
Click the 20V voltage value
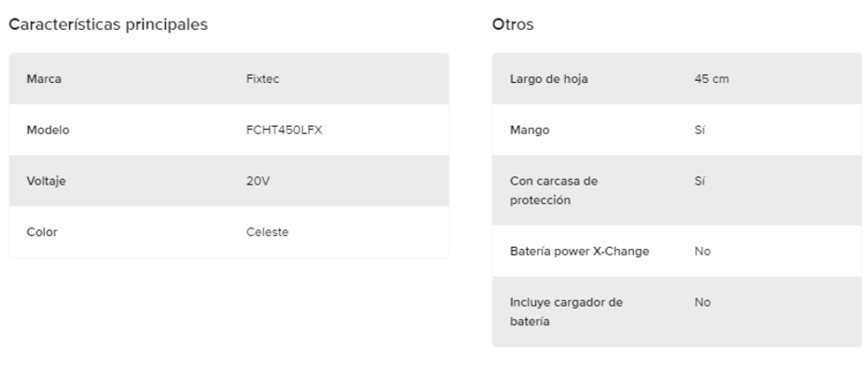coord(257,181)
